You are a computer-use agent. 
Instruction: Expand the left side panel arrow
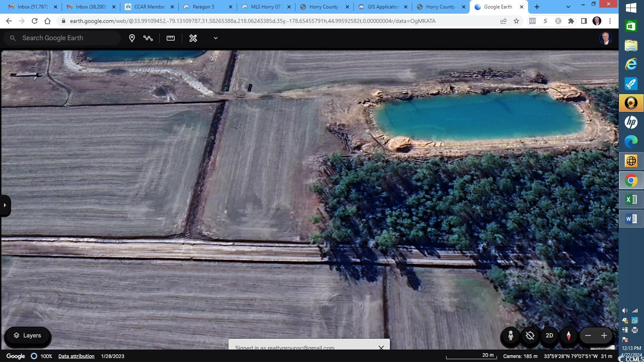[5, 205]
